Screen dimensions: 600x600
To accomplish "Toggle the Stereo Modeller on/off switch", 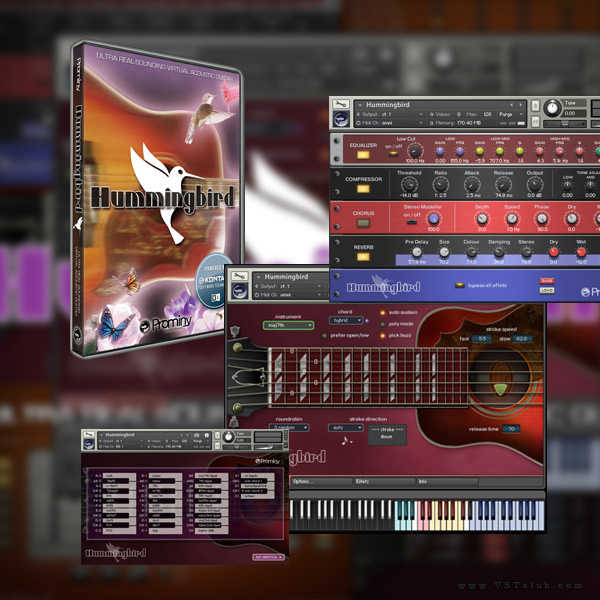I will 412,222.
